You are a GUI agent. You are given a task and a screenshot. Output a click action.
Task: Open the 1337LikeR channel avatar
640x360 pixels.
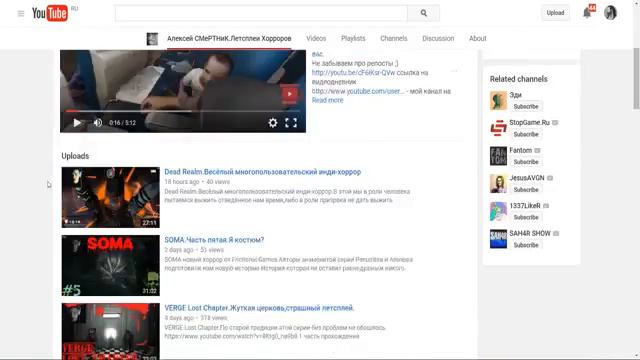[498, 211]
